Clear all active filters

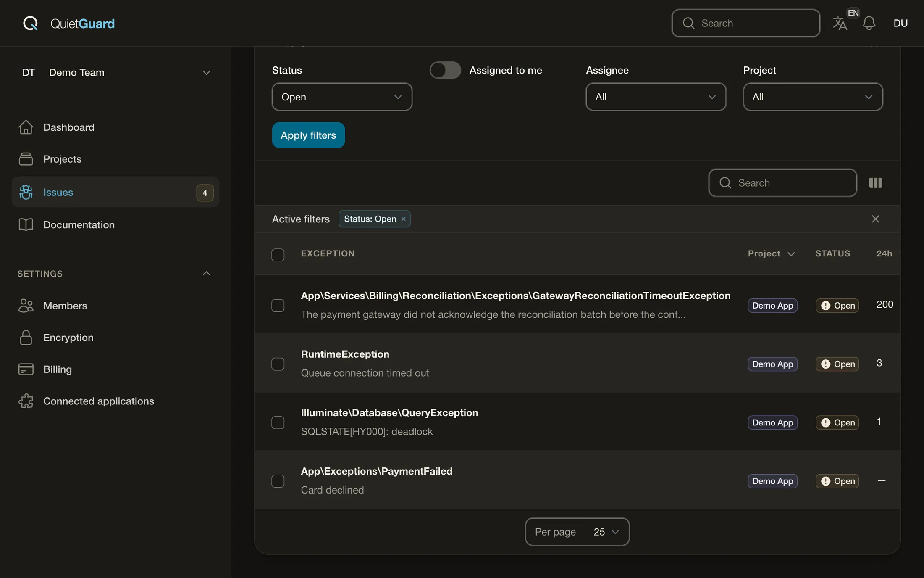tap(875, 219)
